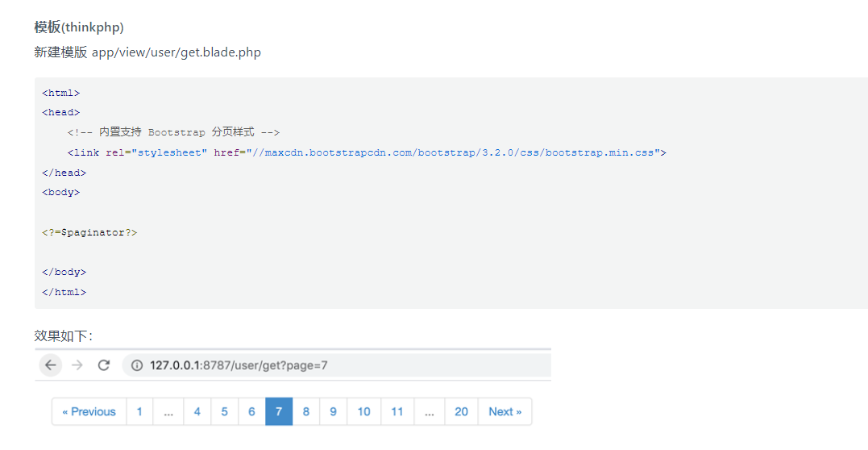Select page 8 in pagination

306,412
